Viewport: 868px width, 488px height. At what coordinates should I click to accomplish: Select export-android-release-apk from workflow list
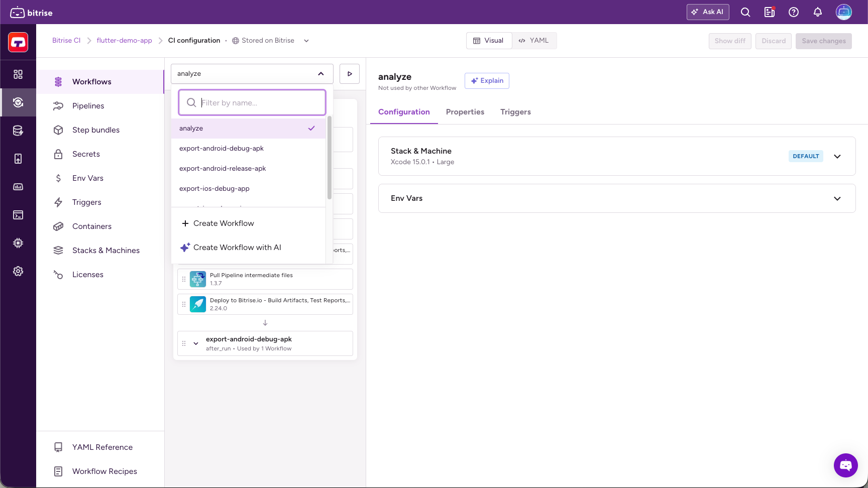tap(249, 169)
